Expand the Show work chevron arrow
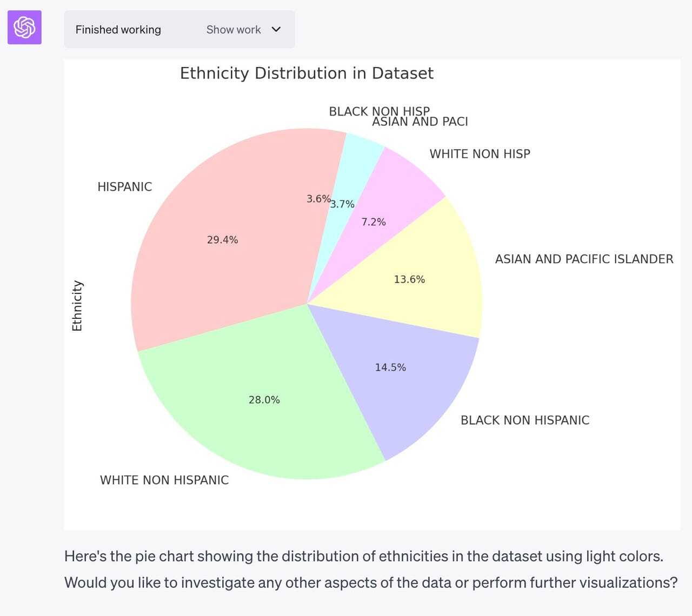692x616 pixels. pyautogui.click(x=276, y=29)
